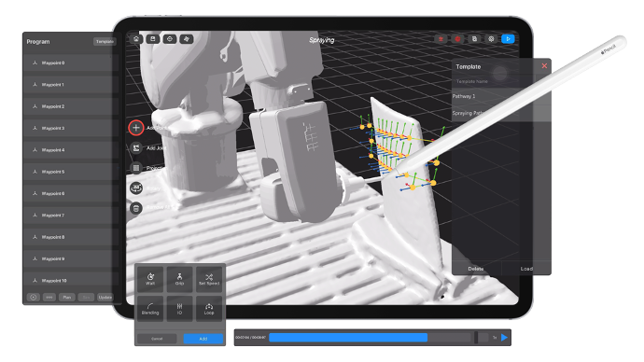
Task: Click Load in Template panel
Action: 526,269
